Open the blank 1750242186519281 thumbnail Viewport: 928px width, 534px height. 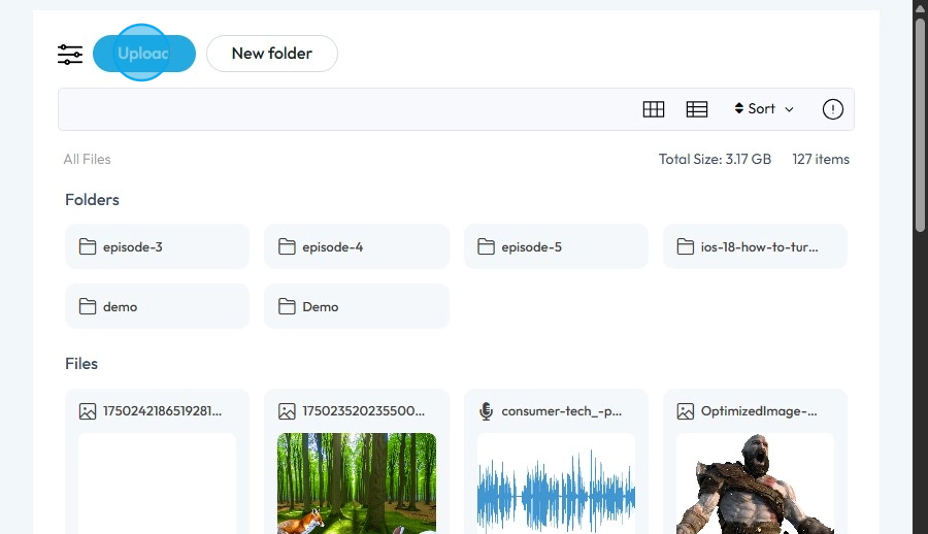point(157,483)
